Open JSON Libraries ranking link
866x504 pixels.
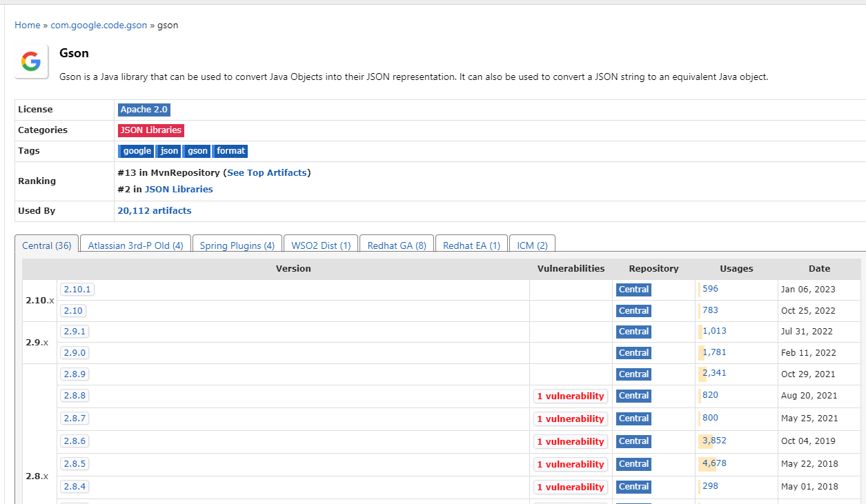click(179, 189)
